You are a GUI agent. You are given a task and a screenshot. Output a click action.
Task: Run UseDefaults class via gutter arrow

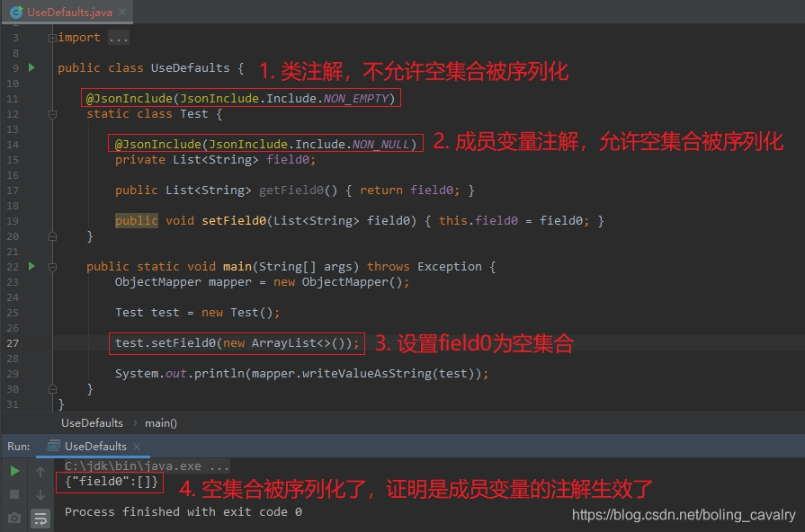[31, 67]
